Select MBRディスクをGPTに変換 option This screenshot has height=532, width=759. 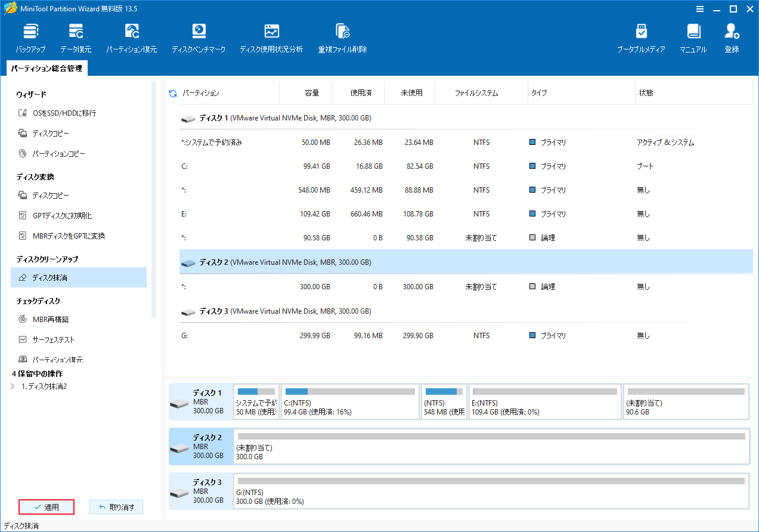(68, 236)
